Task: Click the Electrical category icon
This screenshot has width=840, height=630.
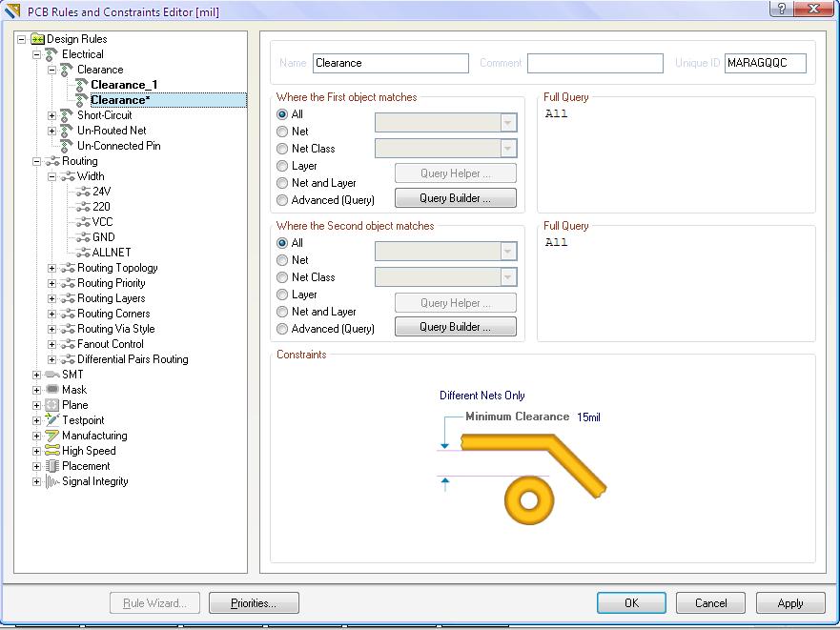Action: (52, 54)
